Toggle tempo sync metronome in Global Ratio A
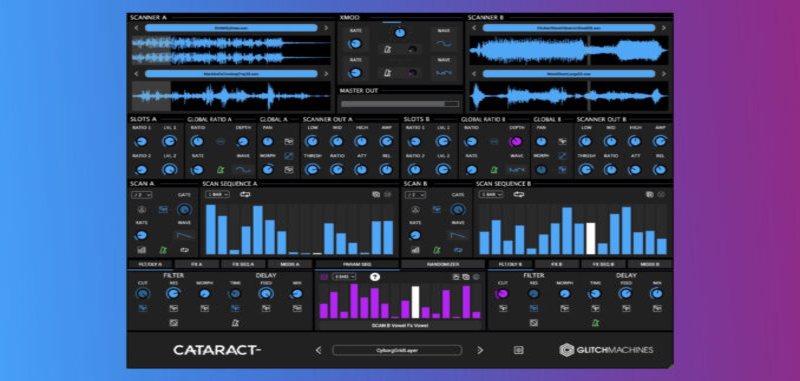 click(220, 170)
